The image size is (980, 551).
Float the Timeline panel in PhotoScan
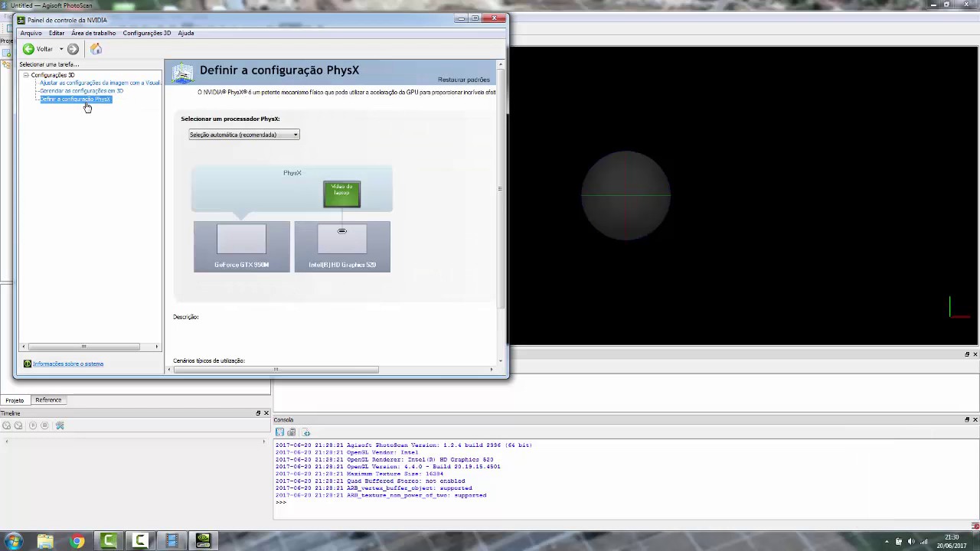pyautogui.click(x=258, y=413)
